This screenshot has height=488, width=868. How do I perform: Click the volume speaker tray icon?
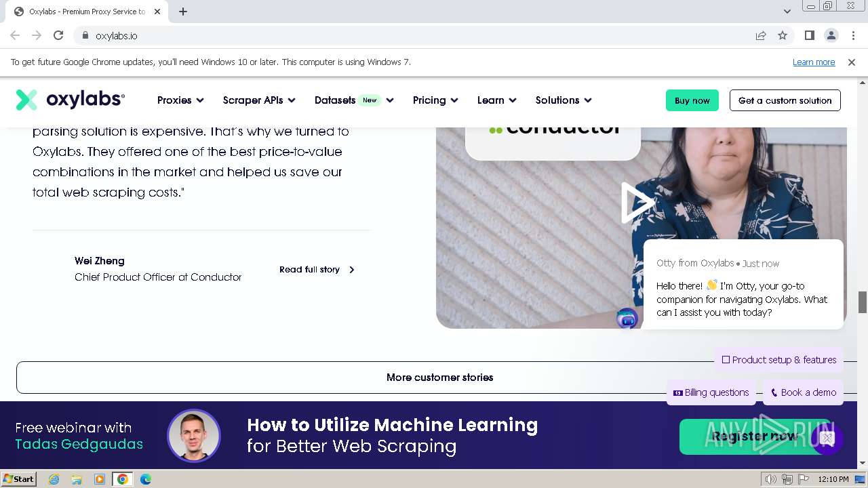pyautogui.click(x=770, y=479)
